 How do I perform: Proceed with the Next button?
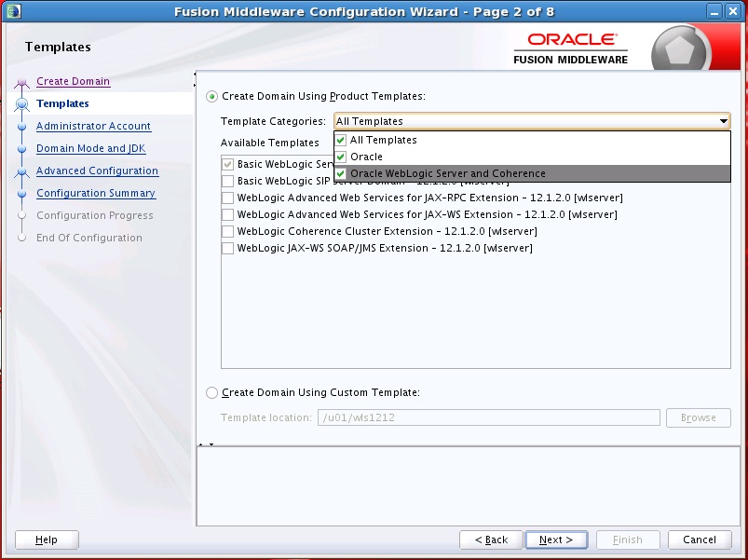point(556,540)
